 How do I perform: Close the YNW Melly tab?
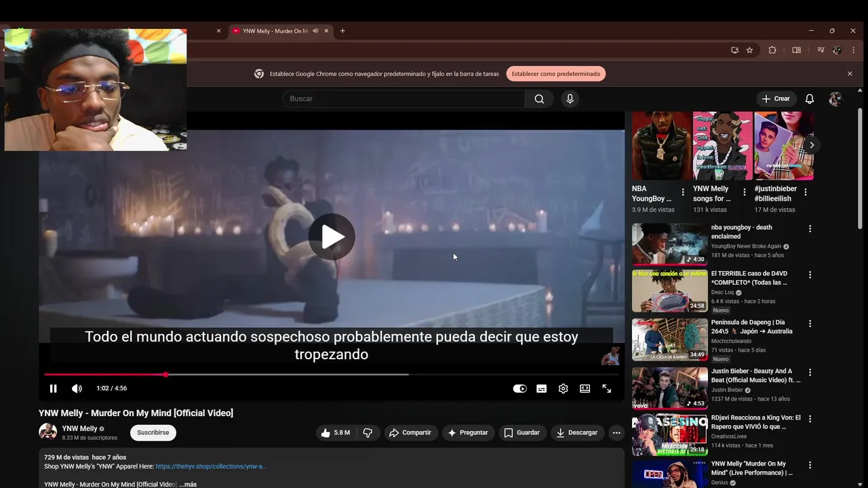pos(326,30)
